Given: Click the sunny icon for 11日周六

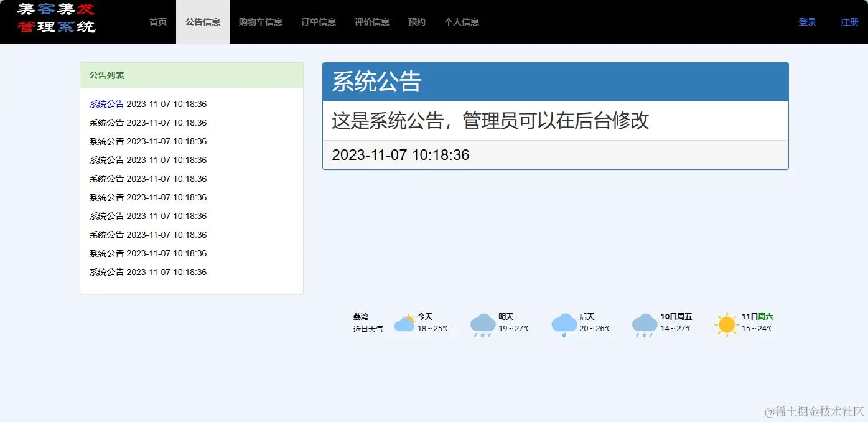Looking at the screenshot, I should pyautogui.click(x=726, y=325).
